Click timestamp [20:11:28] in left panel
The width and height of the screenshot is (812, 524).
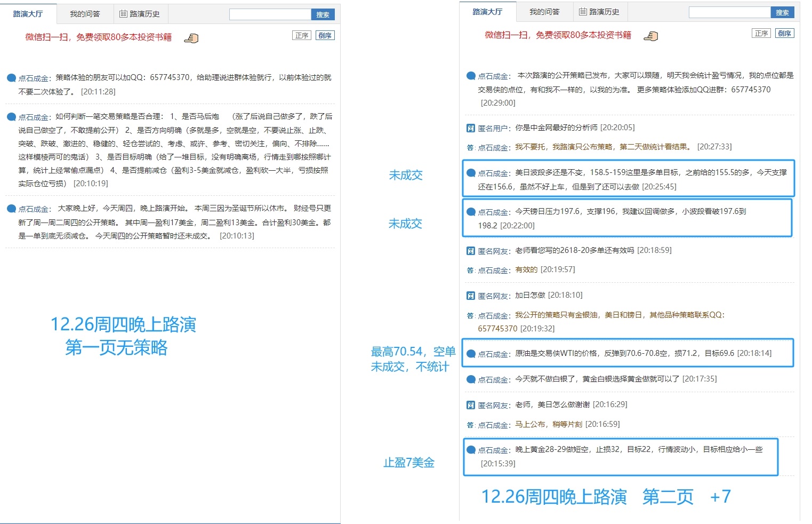(x=98, y=92)
